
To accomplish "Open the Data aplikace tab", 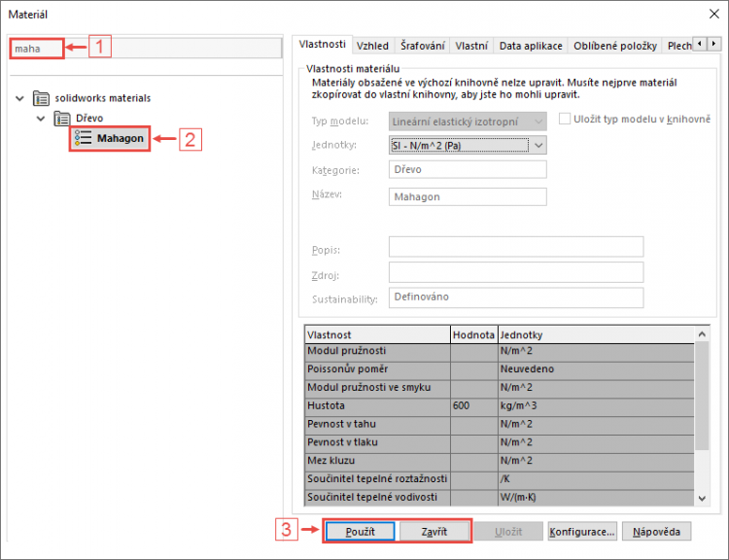I will (531, 46).
